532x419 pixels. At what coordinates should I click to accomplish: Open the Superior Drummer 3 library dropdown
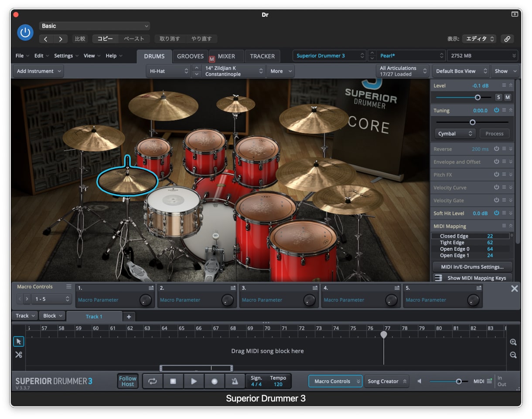click(x=329, y=56)
